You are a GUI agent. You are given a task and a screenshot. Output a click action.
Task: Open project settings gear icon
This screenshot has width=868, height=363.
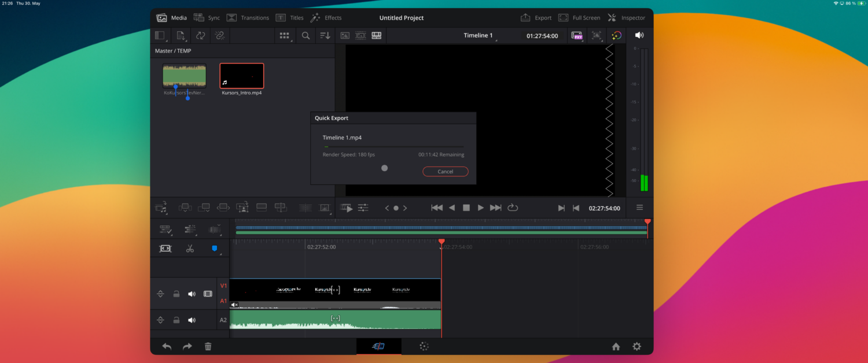(637, 346)
